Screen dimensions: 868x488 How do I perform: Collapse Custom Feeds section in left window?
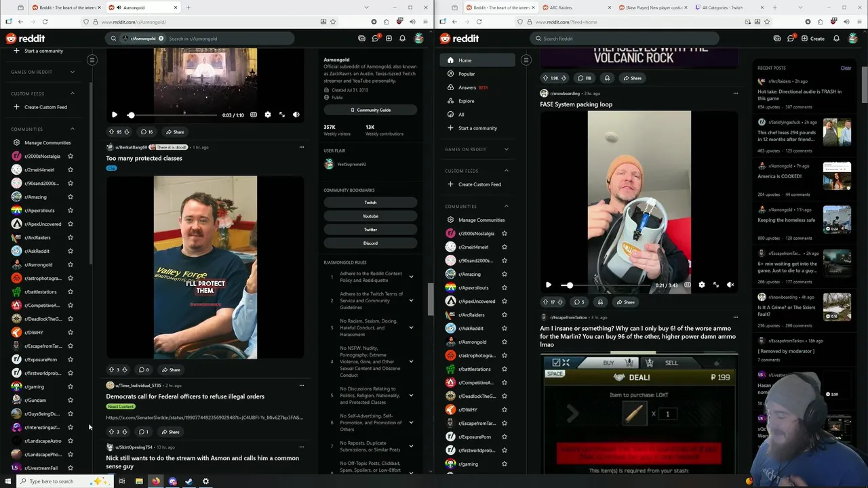(73, 94)
